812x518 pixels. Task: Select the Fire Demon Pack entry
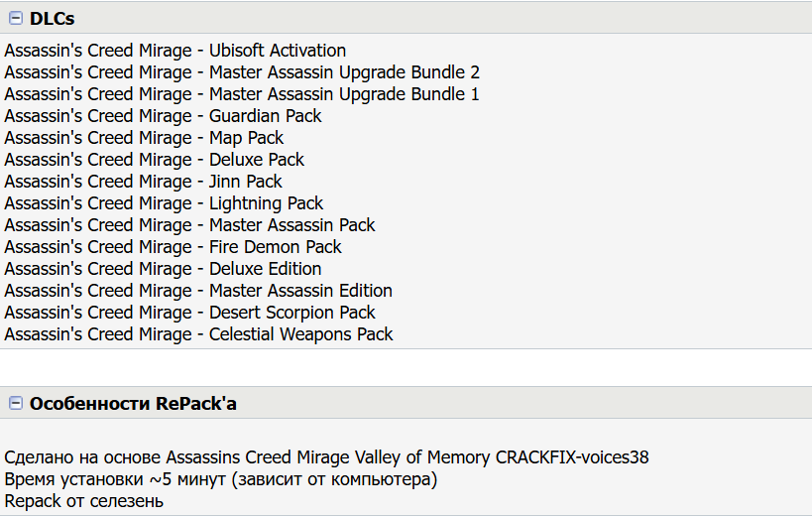tap(173, 247)
